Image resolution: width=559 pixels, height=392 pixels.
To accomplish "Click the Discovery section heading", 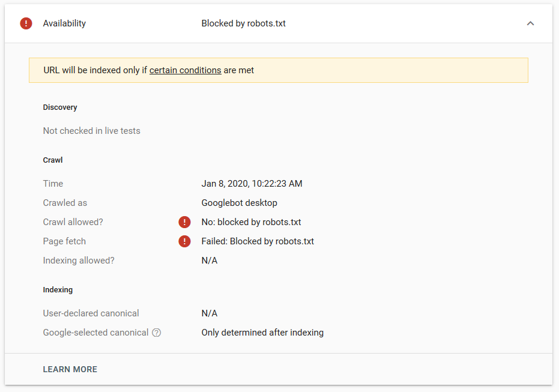I will [60, 107].
